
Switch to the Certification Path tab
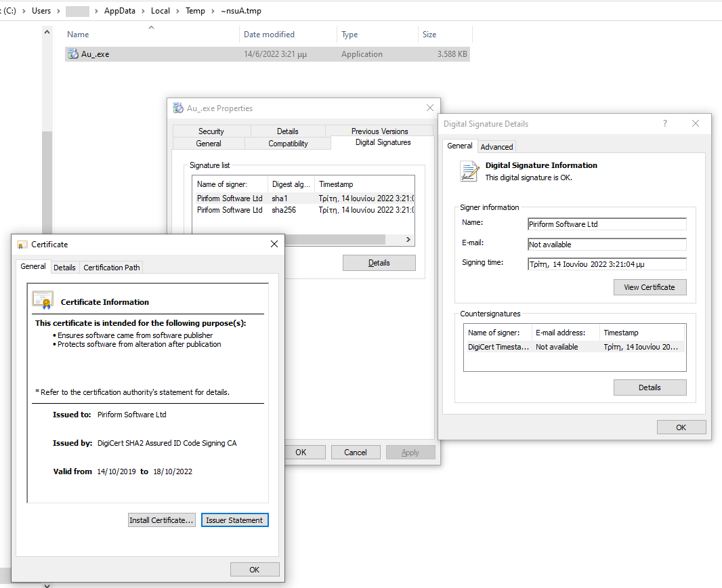pyautogui.click(x=110, y=267)
